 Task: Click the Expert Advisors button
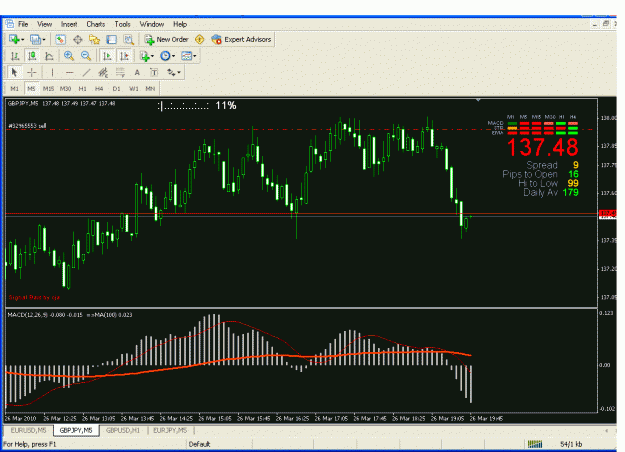tap(242, 39)
